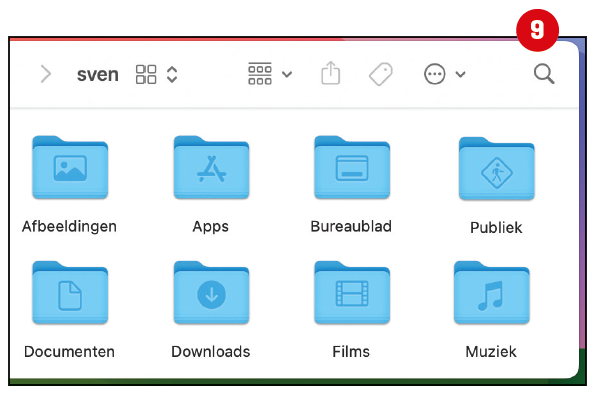Image resolution: width=596 pixels, height=395 pixels.
Task: Click the Share icon
Action: click(x=331, y=73)
